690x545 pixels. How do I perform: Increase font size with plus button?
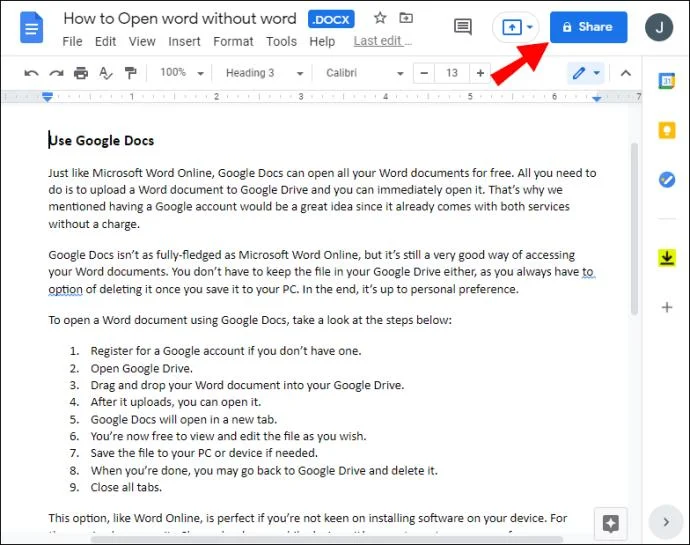(480, 73)
